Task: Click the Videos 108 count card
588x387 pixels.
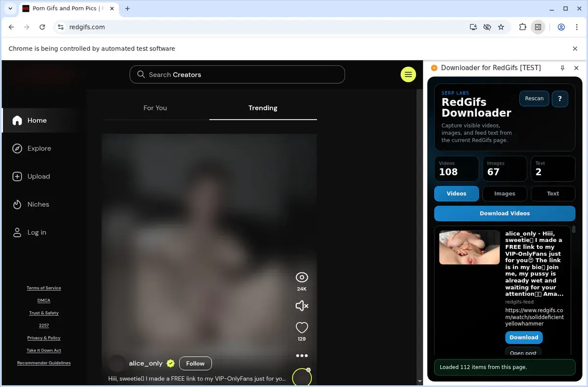Action: coord(456,169)
